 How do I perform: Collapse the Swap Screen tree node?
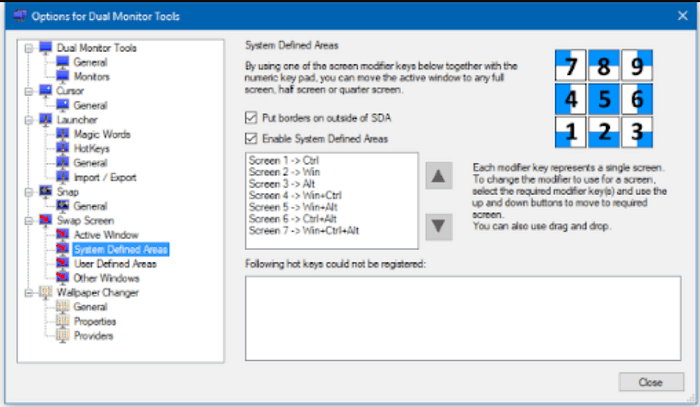29,220
